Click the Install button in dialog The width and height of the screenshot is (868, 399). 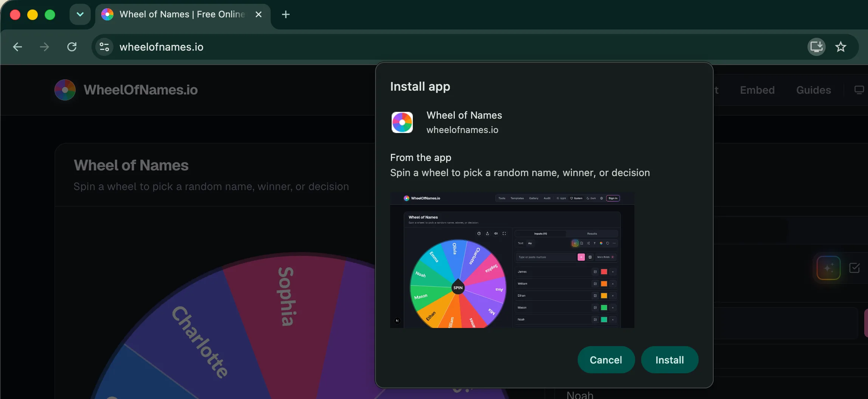(670, 360)
